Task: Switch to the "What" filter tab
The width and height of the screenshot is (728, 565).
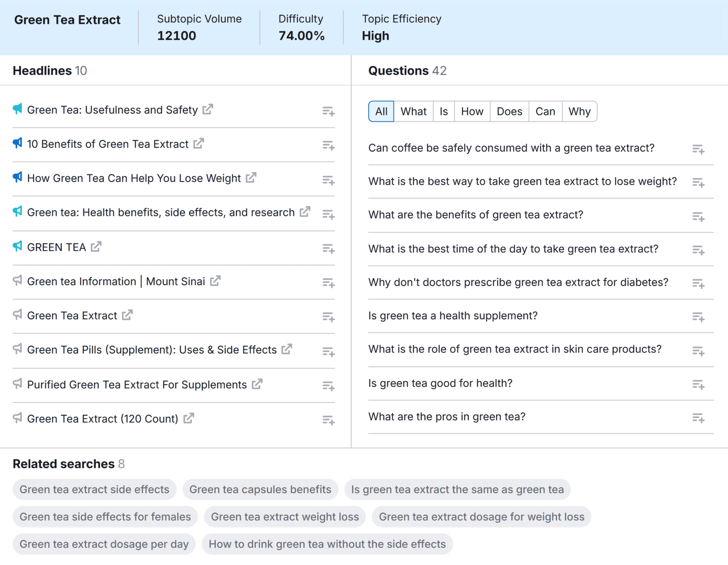Action: tap(413, 111)
